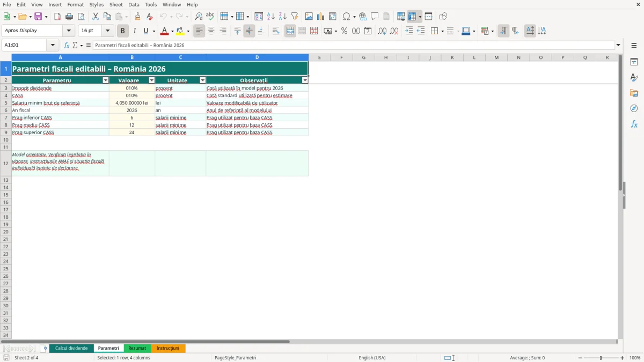644x362 pixels.
Task: Open Valoare column filter dropdown
Action: click(x=151, y=80)
